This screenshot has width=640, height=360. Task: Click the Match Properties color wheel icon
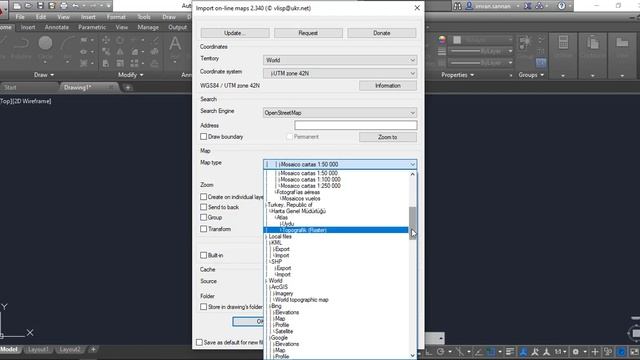click(442, 40)
